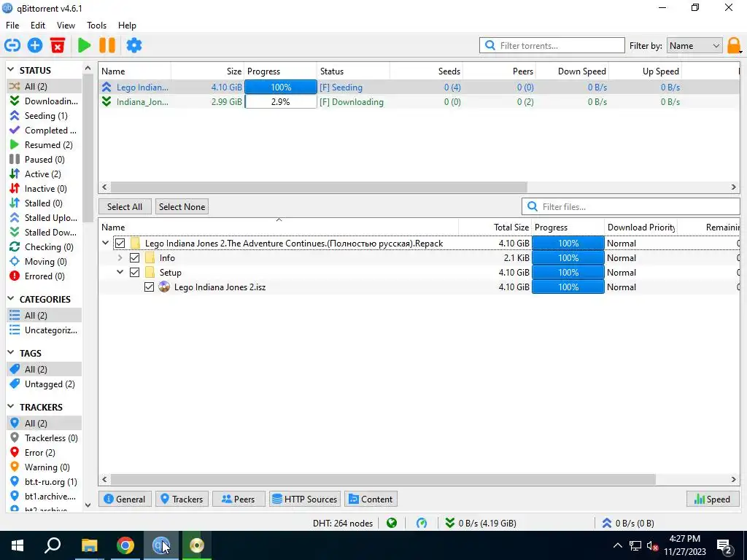Image resolution: width=747 pixels, height=560 pixels.
Task: Filter by Checking (0) status
Action: 44,247
